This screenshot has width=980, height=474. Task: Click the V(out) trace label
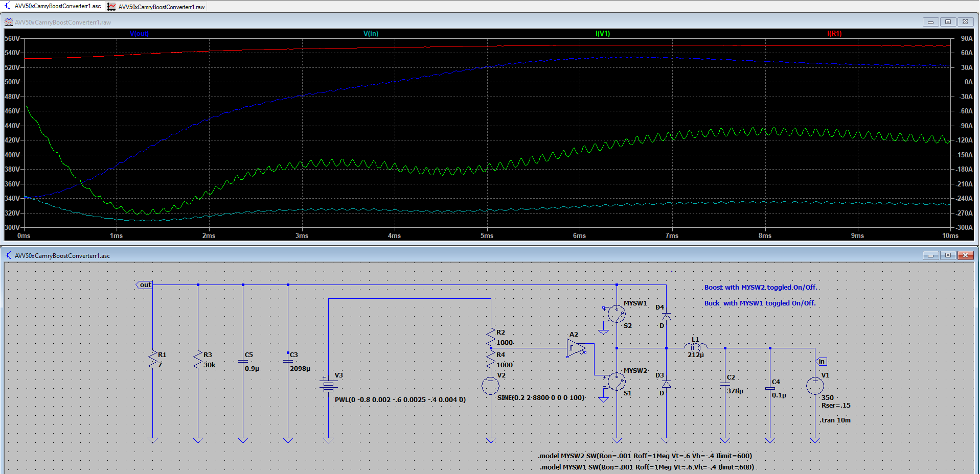(x=139, y=34)
